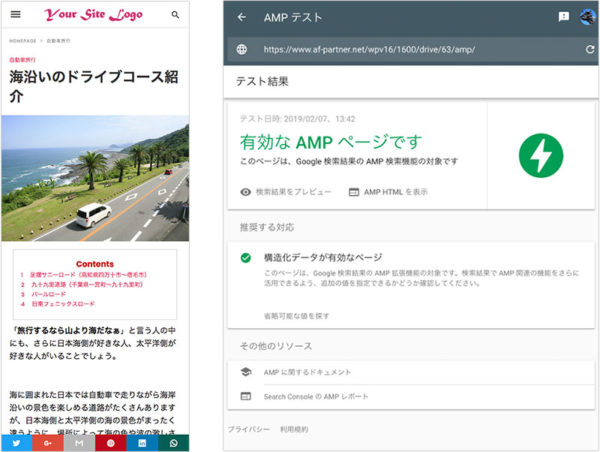Click the テスト結果 section heading
Image resolution: width=600 pixels, height=452 pixels.
click(262, 81)
